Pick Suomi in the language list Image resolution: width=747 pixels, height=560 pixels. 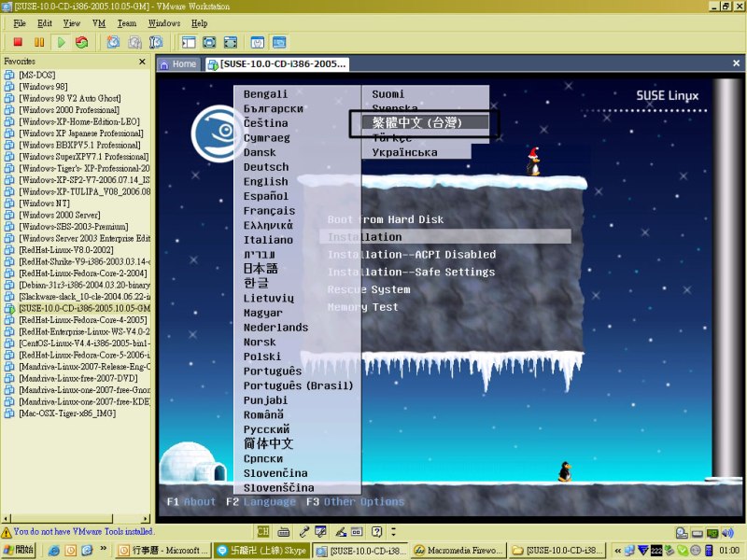(388, 94)
